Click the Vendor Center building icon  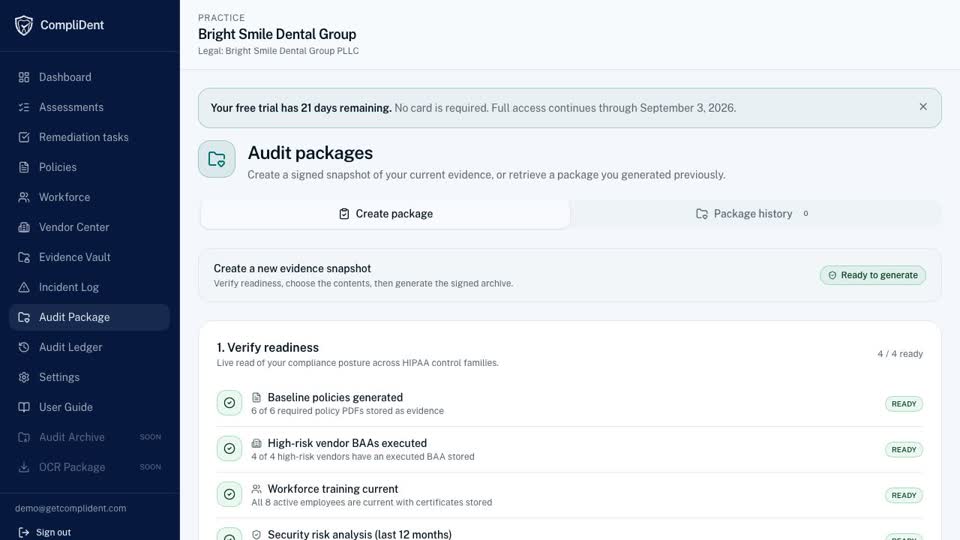[24, 227]
